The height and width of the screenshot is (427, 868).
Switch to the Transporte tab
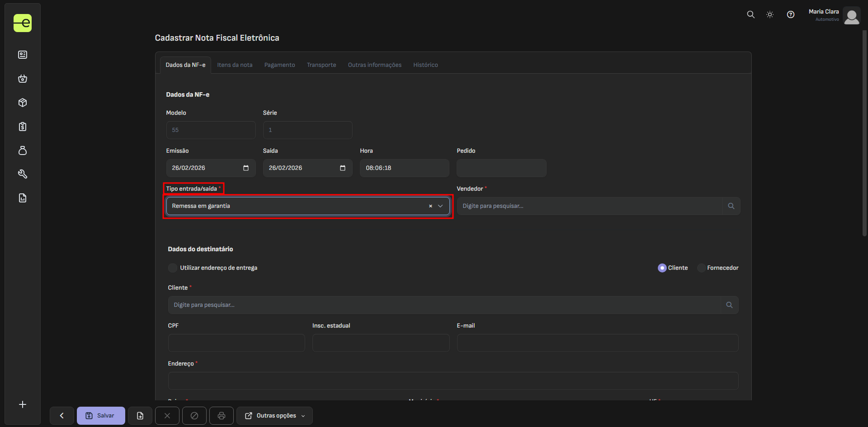coord(321,65)
